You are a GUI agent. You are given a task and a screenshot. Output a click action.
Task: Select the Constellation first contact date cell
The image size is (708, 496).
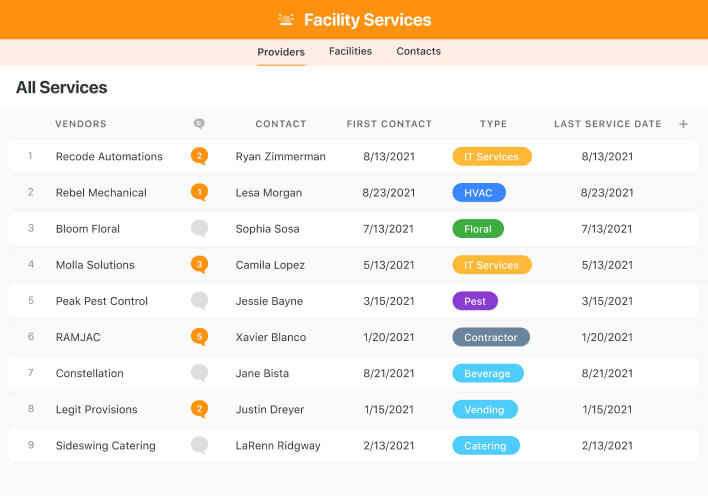pos(389,373)
